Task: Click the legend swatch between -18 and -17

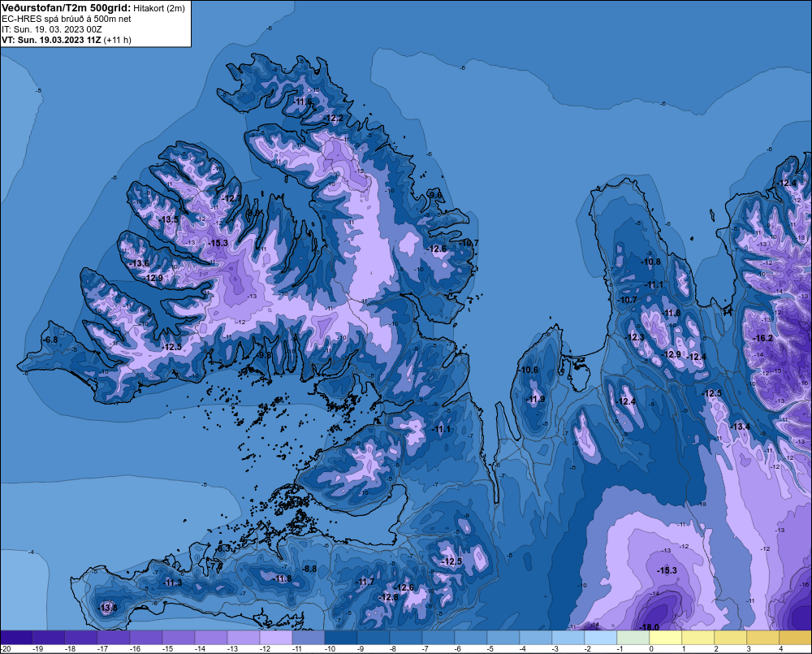Action: [x=81, y=638]
